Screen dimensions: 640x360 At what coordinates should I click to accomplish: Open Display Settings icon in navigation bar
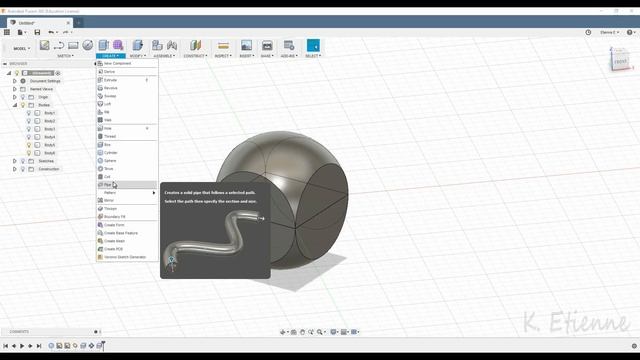click(x=333, y=332)
